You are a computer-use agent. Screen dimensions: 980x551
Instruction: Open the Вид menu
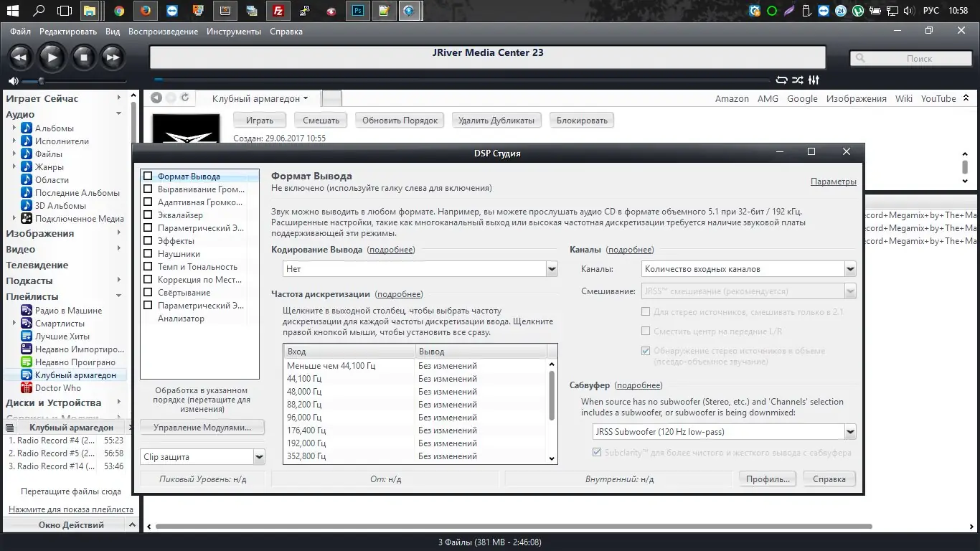click(113, 32)
